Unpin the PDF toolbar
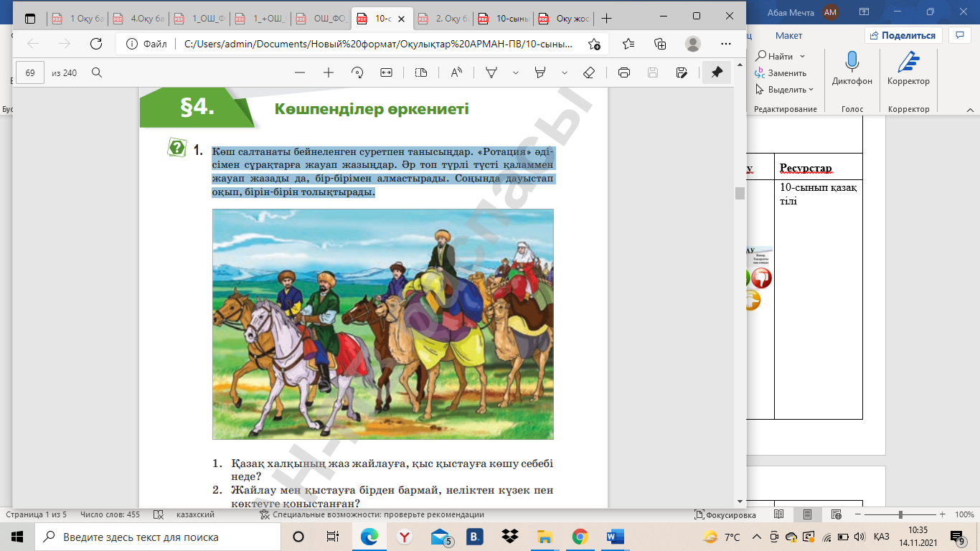This screenshot has height=551, width=980. click(x=717, y=72)
